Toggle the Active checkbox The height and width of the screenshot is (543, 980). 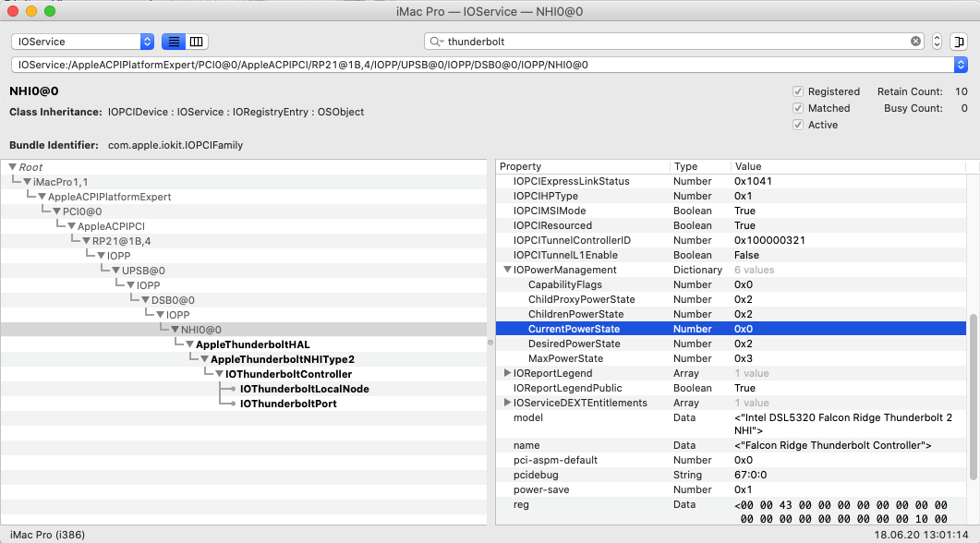[x=798, y=125]
